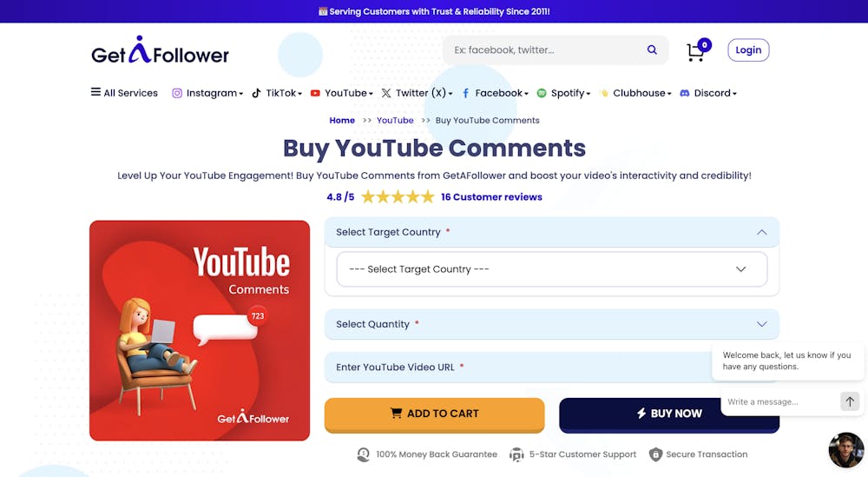868x477 pixels.
Task: Click the Login button
Action: pyautogui.click(x=748, y=50)
